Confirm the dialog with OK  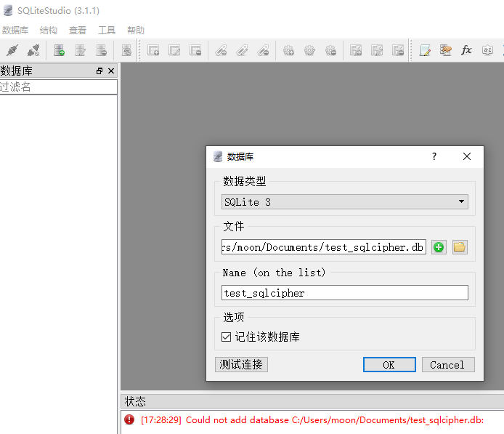tap(389, 364)
